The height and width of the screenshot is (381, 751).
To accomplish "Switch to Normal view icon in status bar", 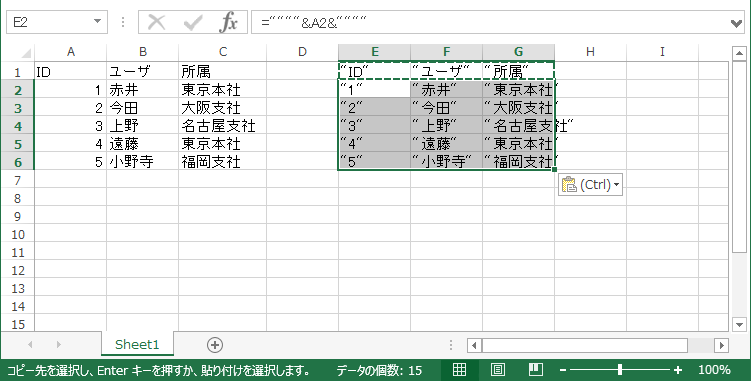I will (459, 369).
